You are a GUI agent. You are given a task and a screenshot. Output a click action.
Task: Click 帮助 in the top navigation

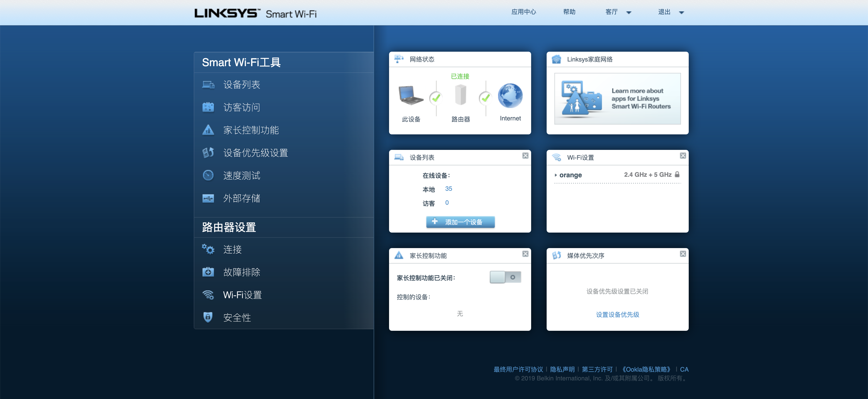569,12
